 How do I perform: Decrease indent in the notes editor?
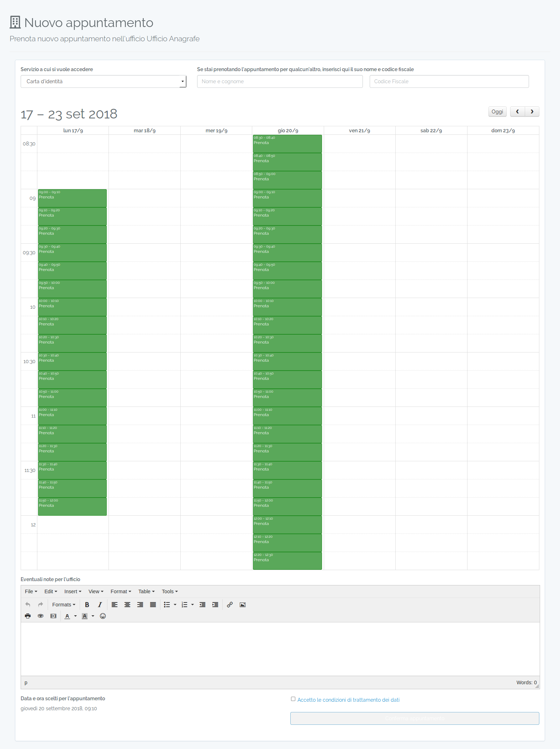pyautogui.click(x=202, y=605)
